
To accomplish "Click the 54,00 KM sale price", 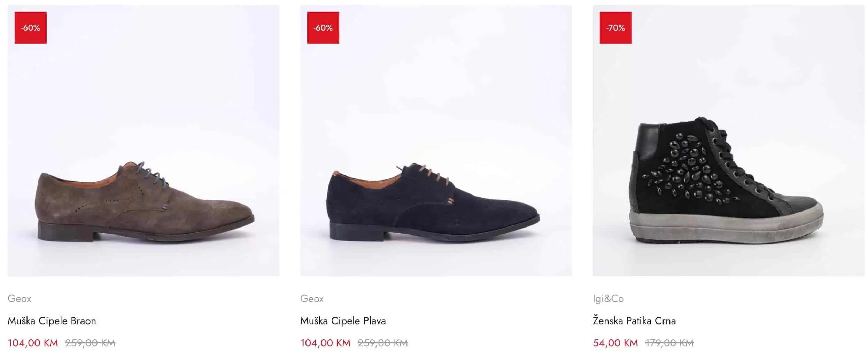I will tap(615, 343).
